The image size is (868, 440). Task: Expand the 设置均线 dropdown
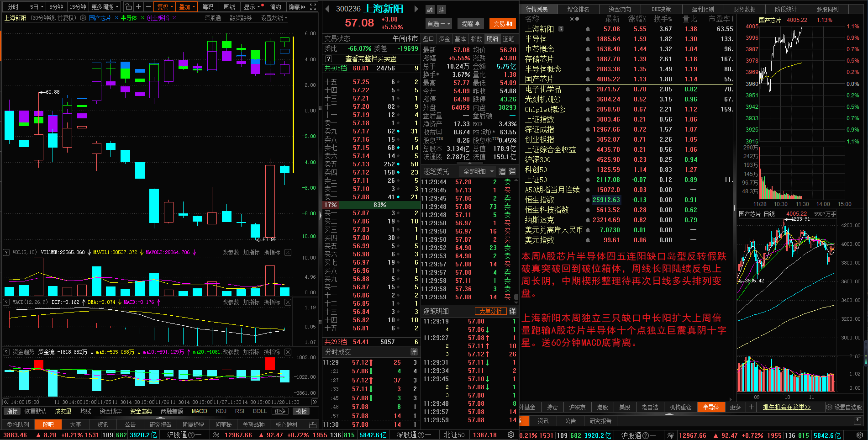[274, 18]
